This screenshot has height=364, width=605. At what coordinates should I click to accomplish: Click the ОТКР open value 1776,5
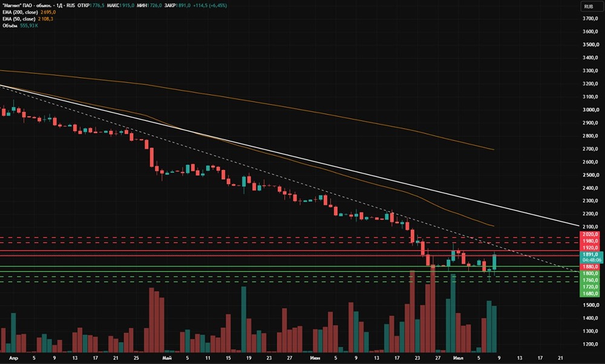coord(97,6)
